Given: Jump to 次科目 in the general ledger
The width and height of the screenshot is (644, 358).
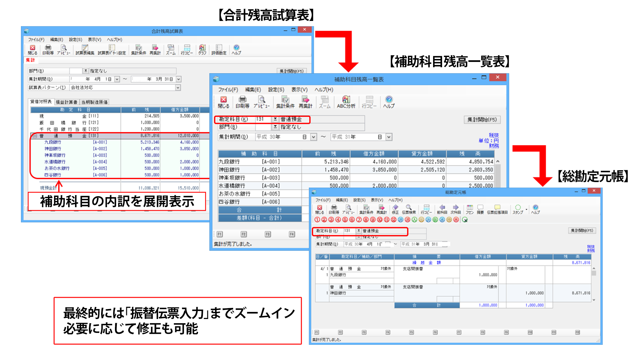Looking at the screenshot, I should [455, 209].
